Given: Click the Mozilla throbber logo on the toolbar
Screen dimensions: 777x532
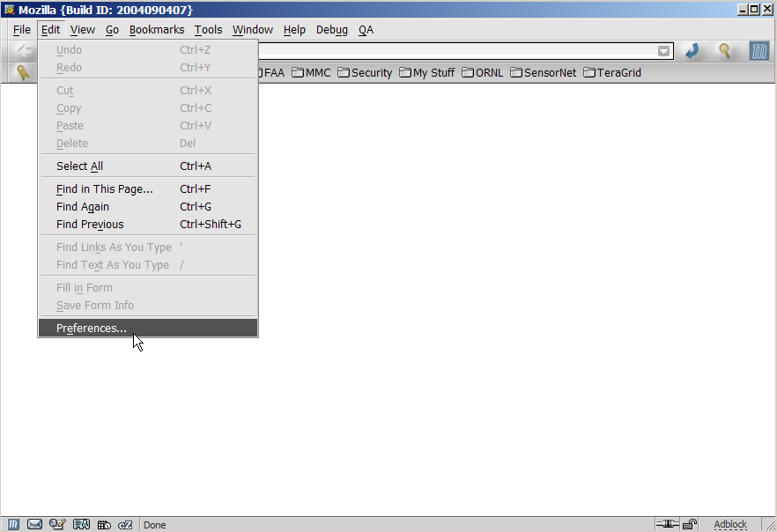Looking at the screenshot, I should (x=758, y=51).
